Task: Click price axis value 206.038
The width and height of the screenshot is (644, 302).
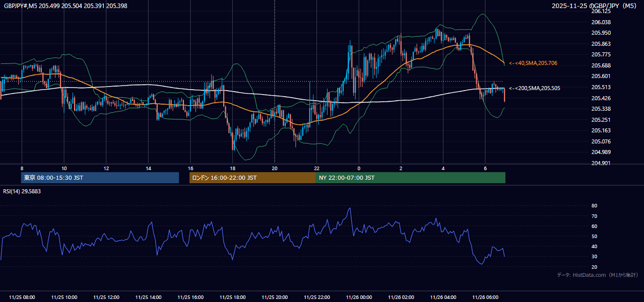Action: [601, 22]
